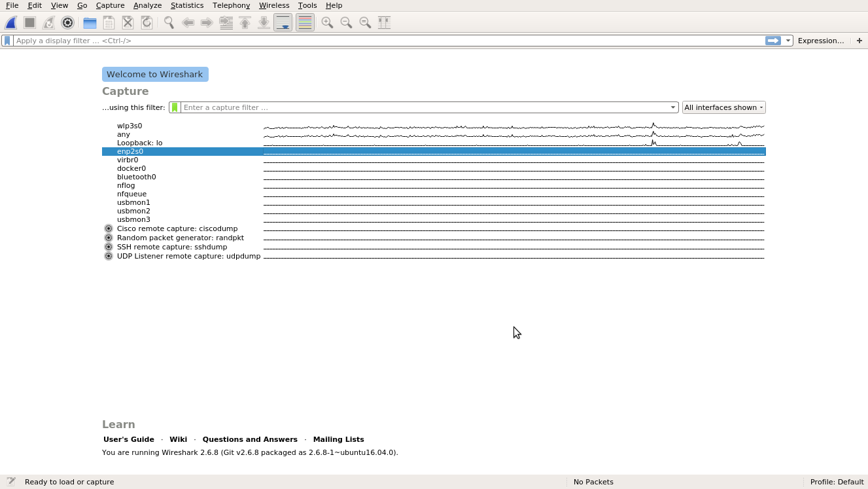The height and width of the screenshot is (489, 868).
Task: Open the All interfaces shown dropdown
Action: tap(723, 107)
